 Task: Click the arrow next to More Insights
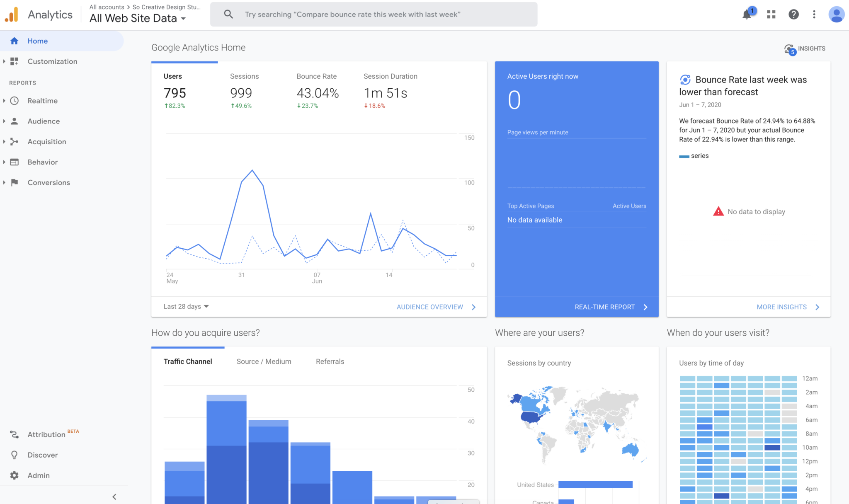pyautogui.click(x=817, y=307)
